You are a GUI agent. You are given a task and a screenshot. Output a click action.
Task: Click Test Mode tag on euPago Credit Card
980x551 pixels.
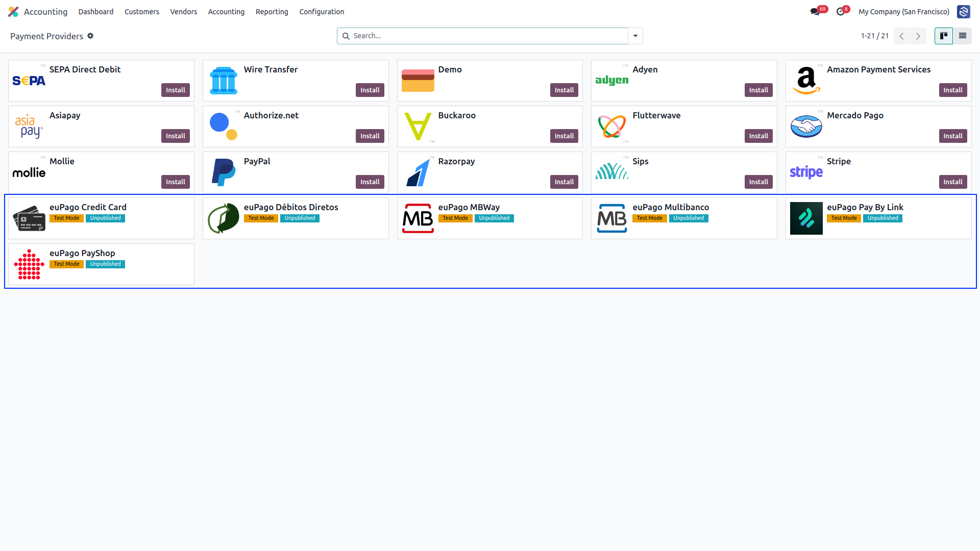coord(66,218)
